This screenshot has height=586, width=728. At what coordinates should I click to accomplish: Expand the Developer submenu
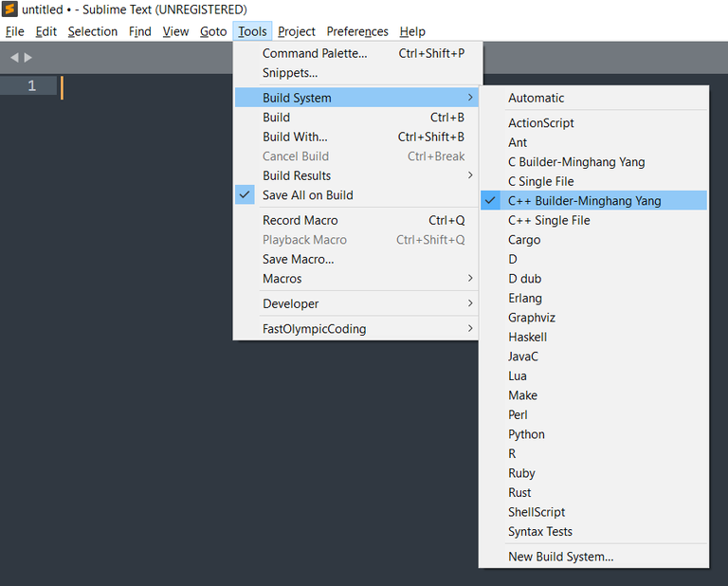pos(356,303)
